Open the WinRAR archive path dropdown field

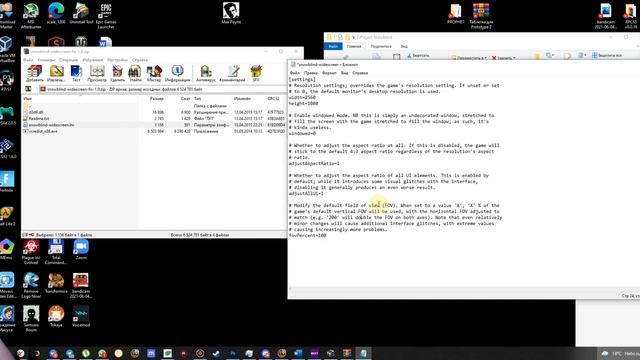(163, 89)
